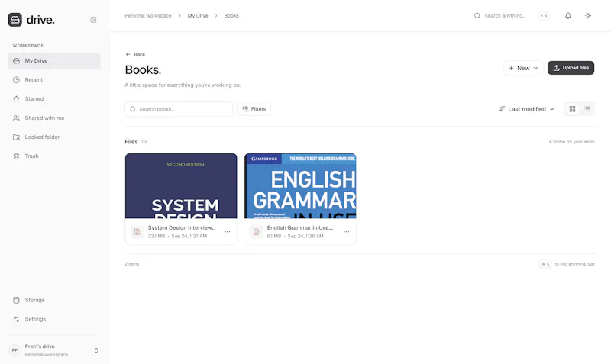Viewport: 611px width, 364px height.
Task: Open the Locked folder
Action: pyautogui.click(x=54, y=137)
